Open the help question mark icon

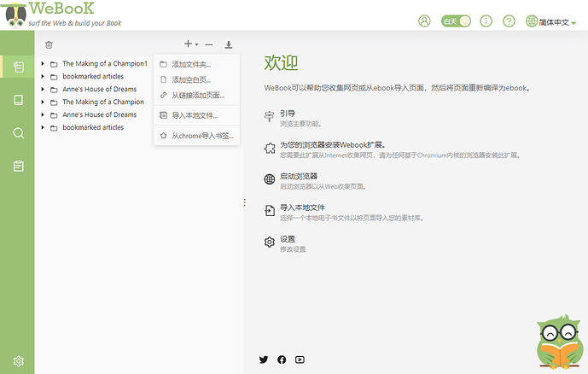pos(509,21)
